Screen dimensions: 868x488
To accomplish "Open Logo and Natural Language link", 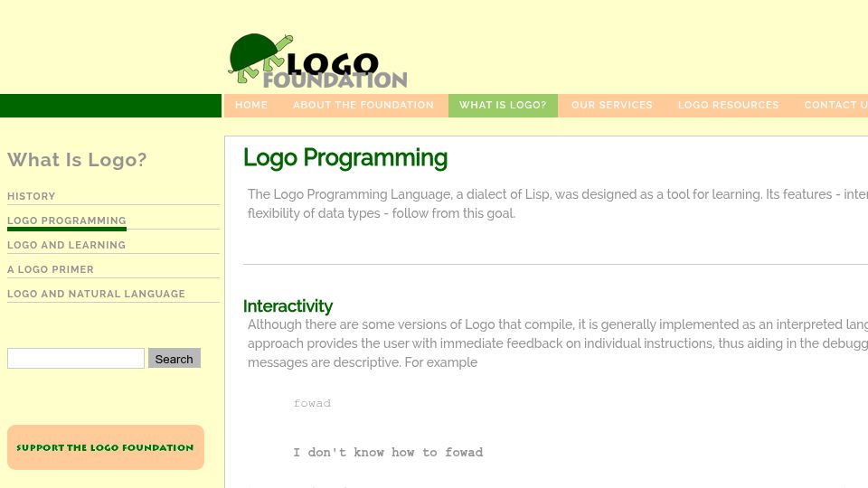I will pyautogui.click(x=97, y=294).
